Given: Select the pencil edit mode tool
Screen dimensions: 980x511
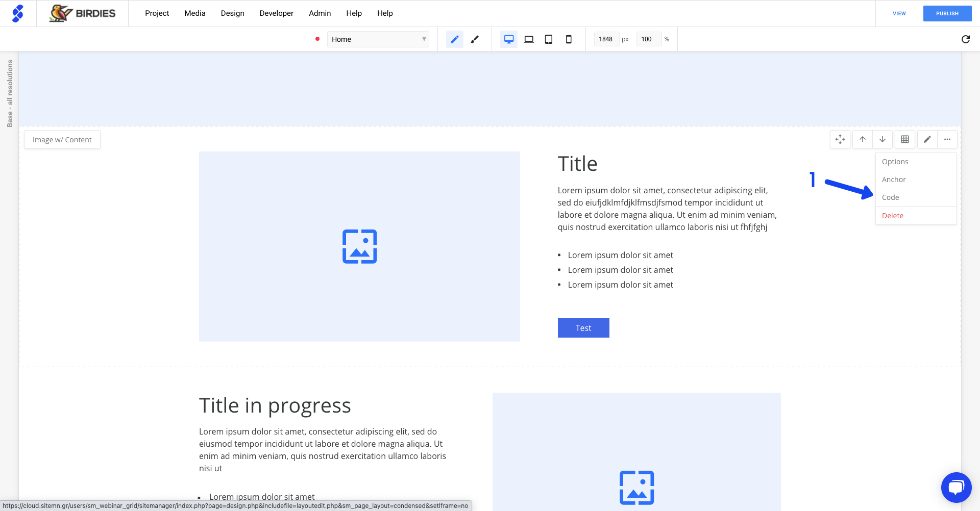Looking at the screenshot, I should click(x=455, y=39).
